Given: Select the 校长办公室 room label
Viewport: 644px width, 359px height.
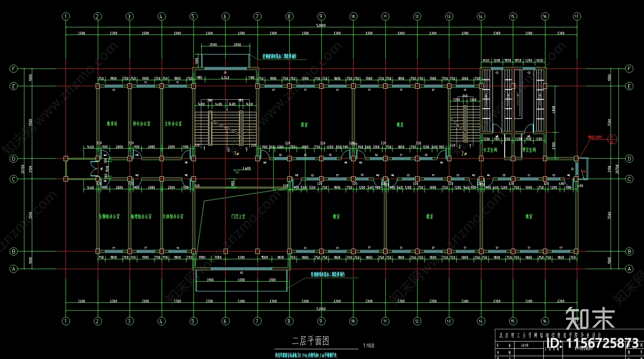Looking at the screenshot, I should pyautogui.click(x=141, y=124).
